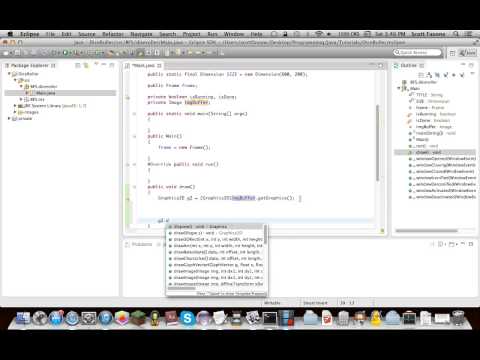The width and height of the screenshot is (480, 360).
Task: Select the Main.java editor tab
Action: 143,66
